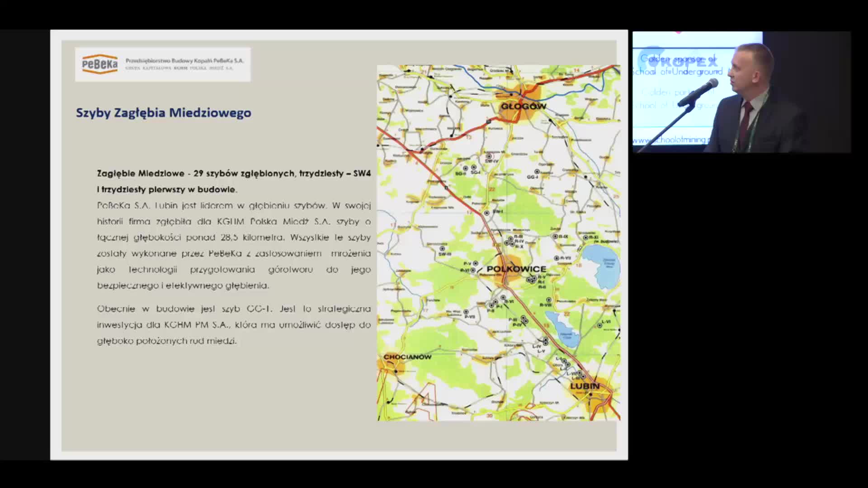
Task: Click the P-VII shaft marker on map
Action: point(466,312)
